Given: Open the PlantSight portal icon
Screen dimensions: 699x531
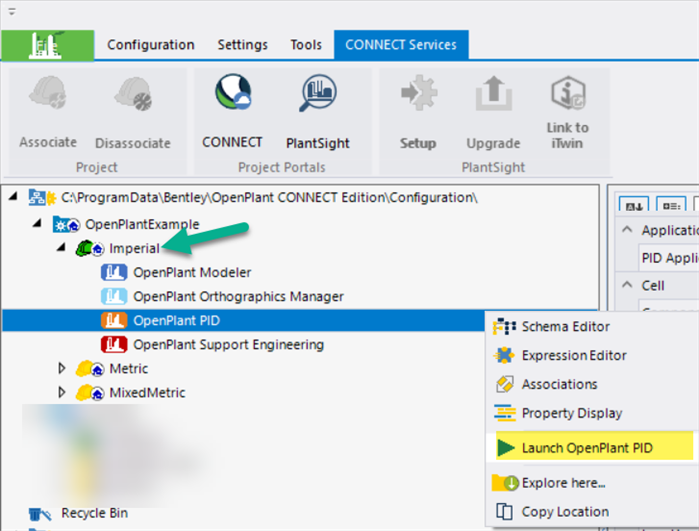Looking at the screenshot, I should click(x=317, y=97).
